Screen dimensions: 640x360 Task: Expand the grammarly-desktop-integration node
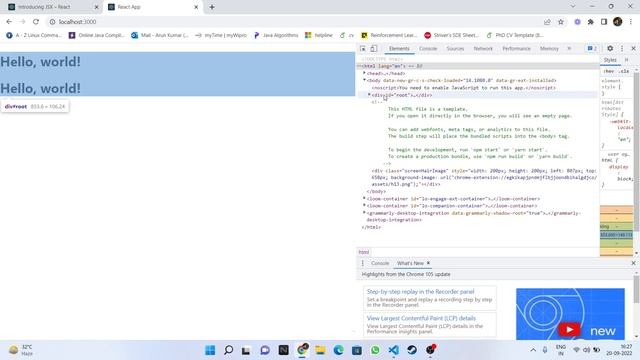(364, 213)
